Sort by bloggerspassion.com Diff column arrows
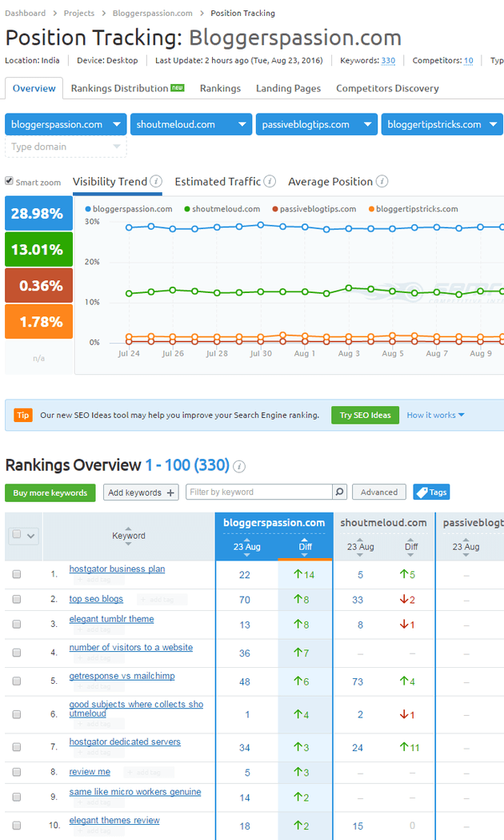Screen dimensions: 504x840 (x=305, y=547)
